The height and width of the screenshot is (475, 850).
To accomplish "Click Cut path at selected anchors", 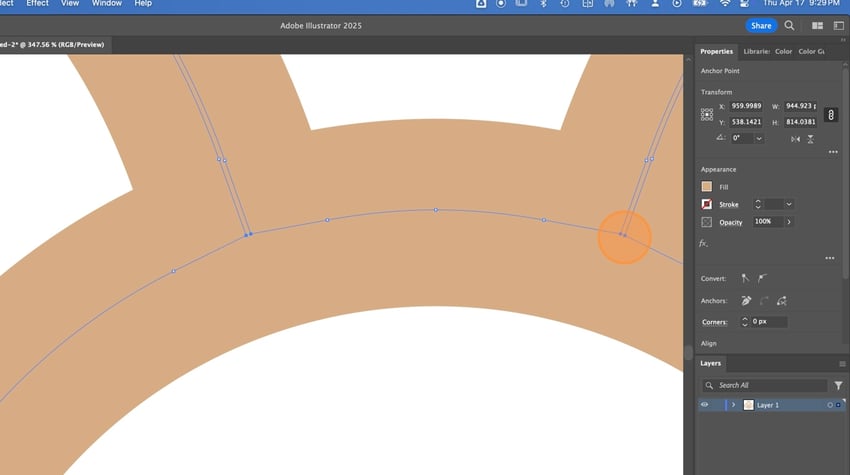I will (781, 300).
